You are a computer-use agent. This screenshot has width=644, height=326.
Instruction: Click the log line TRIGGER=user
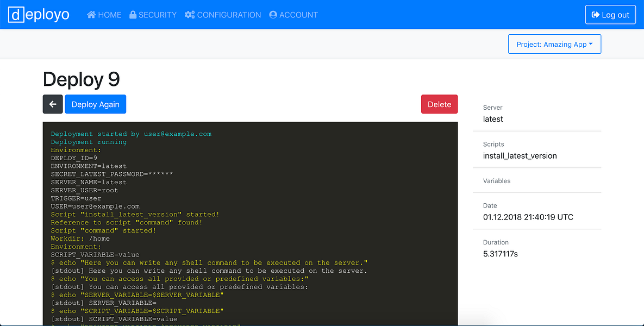(x=76, y=198)
